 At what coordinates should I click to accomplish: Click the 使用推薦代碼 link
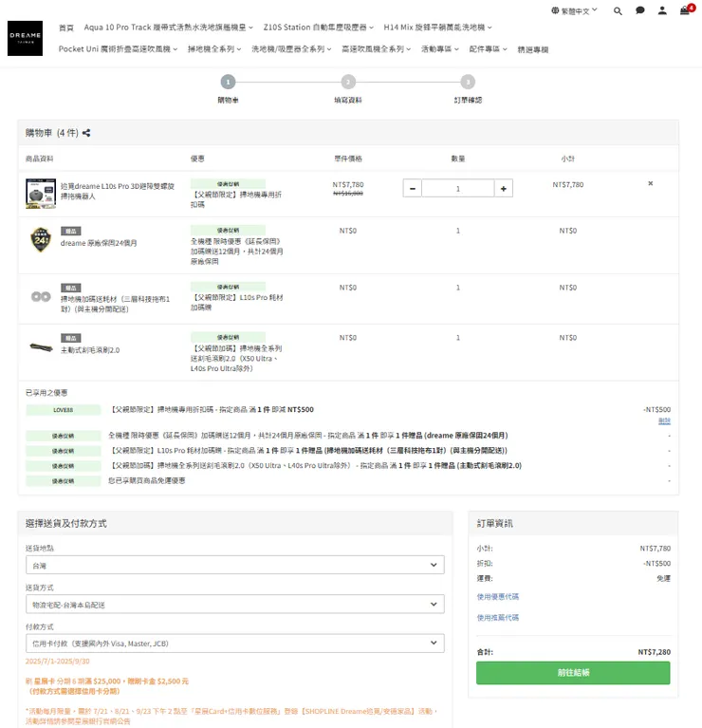[498, 618]
